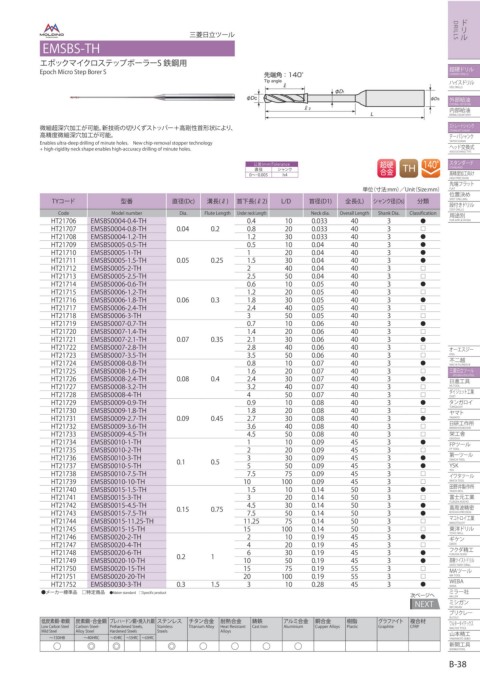Click the 三菱日立ツール header text
This screenshot has width=480, height=679.
click(212, 35)
